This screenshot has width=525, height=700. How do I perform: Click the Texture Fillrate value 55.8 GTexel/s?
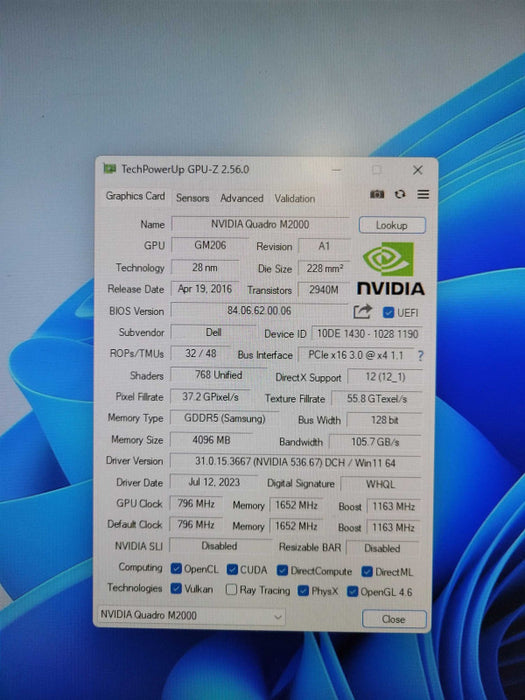pos(376,399)
